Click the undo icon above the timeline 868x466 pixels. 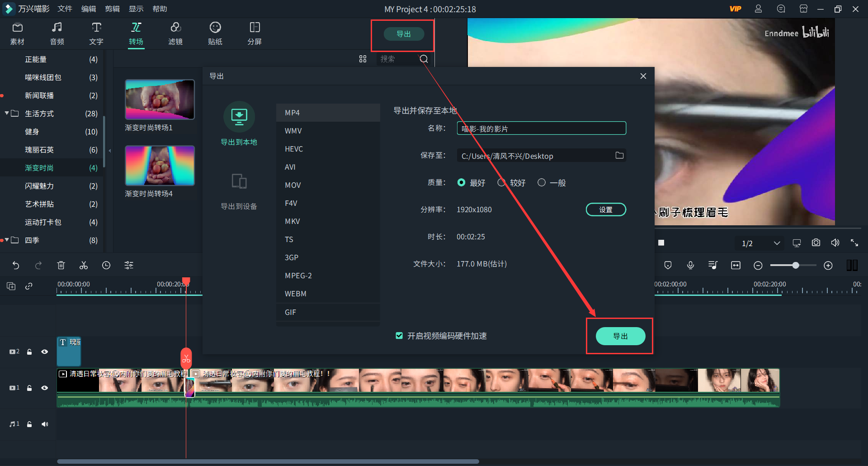(16, 265)
